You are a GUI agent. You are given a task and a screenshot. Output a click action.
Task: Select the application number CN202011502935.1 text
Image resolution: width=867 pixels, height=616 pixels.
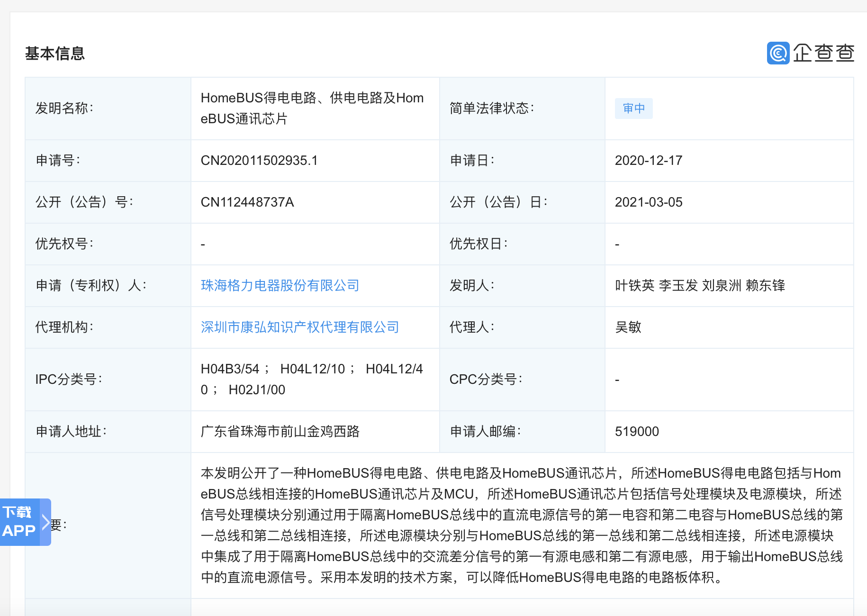click(261, 161)
